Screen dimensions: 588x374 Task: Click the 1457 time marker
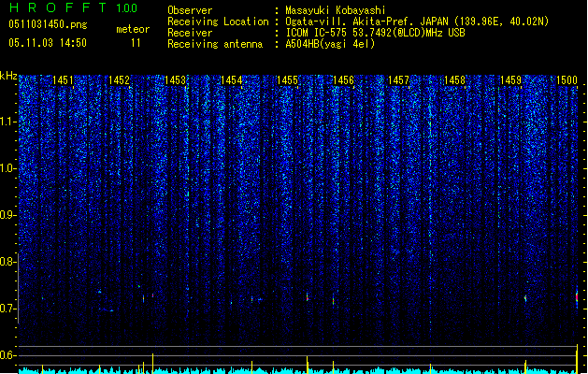coord(398,79)
